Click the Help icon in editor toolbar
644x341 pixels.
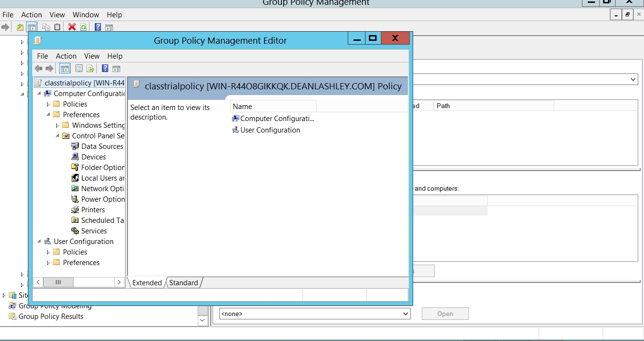[105, 69]
